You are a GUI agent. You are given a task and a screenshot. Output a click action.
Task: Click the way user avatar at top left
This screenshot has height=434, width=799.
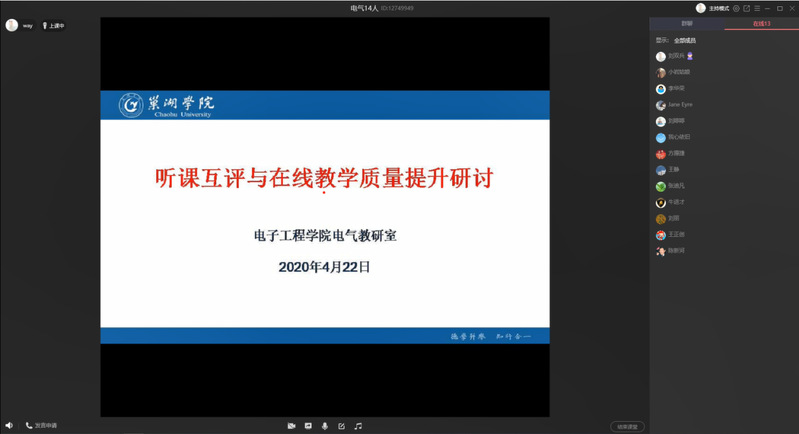12,26
